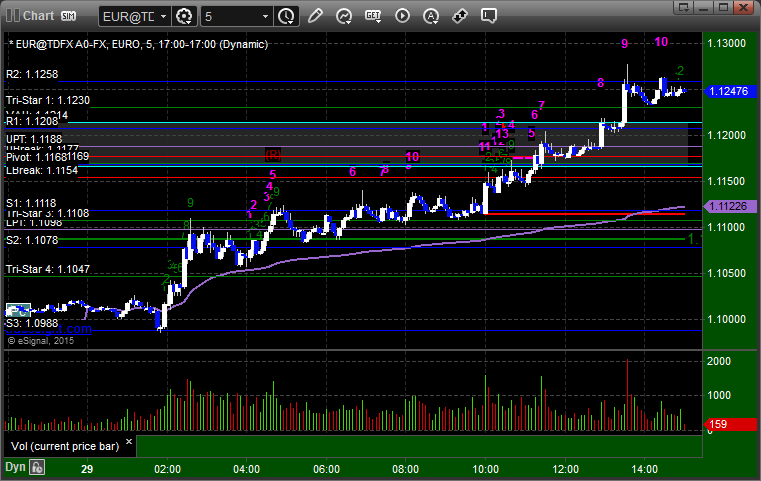Screen dimensions: 761x481
Task: Click the pop-out window icon in title bar
Action: click(684, 7)
